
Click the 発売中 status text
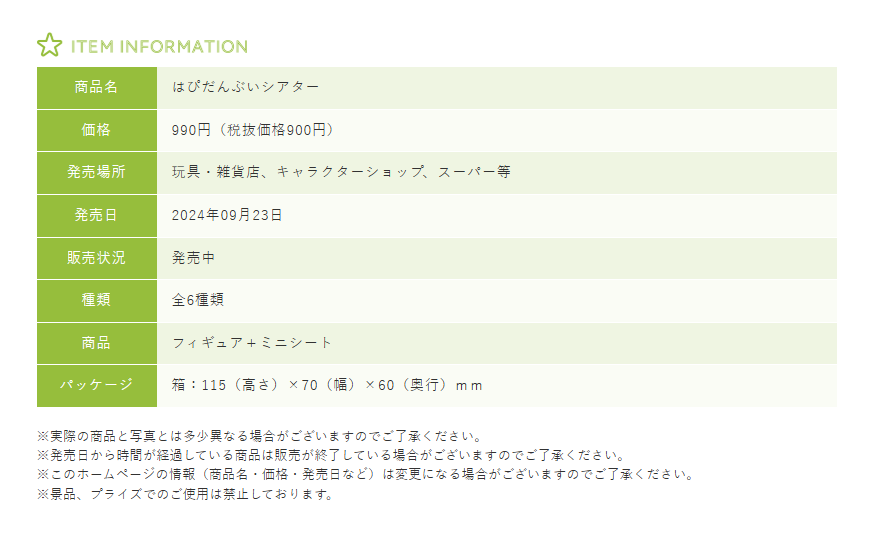tap(193, 258)
